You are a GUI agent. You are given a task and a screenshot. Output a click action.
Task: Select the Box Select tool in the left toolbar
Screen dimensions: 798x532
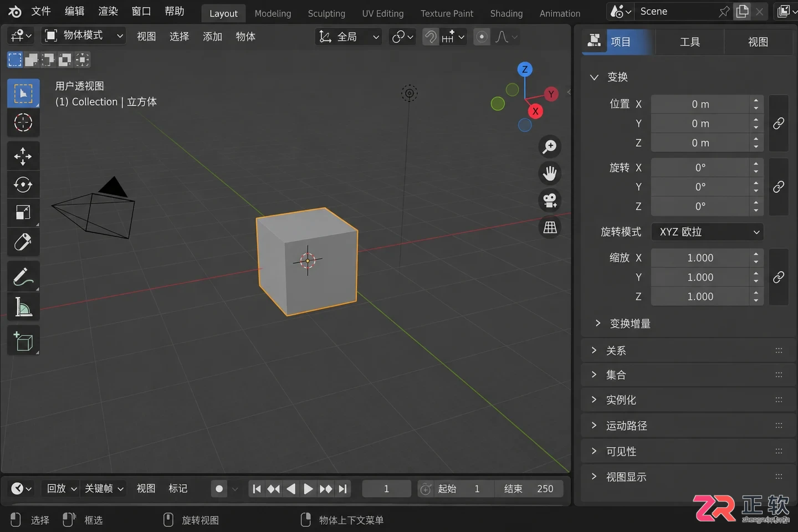point(23,93)
